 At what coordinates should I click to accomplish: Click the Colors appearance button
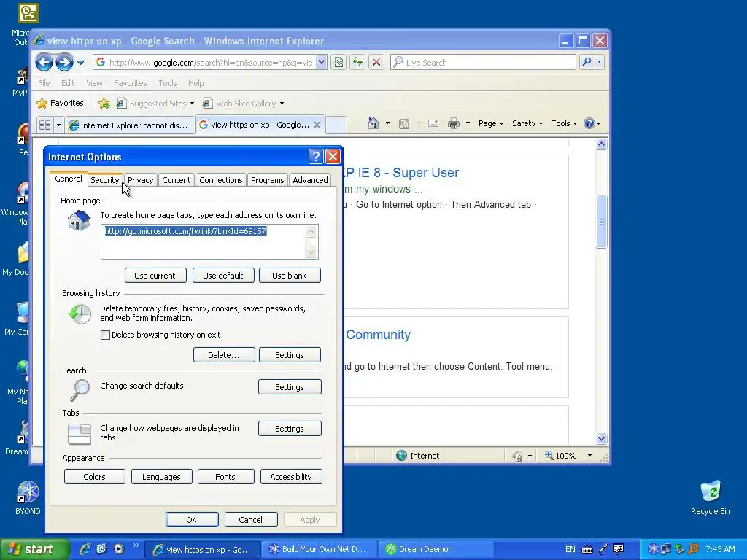pyautogui.click(x=94, y=477)
